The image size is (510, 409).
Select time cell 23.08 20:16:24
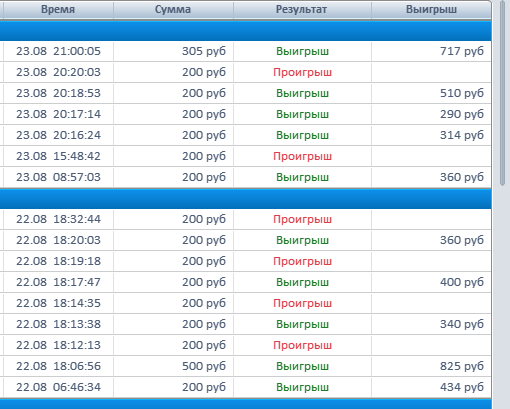[x=58, y=135]
